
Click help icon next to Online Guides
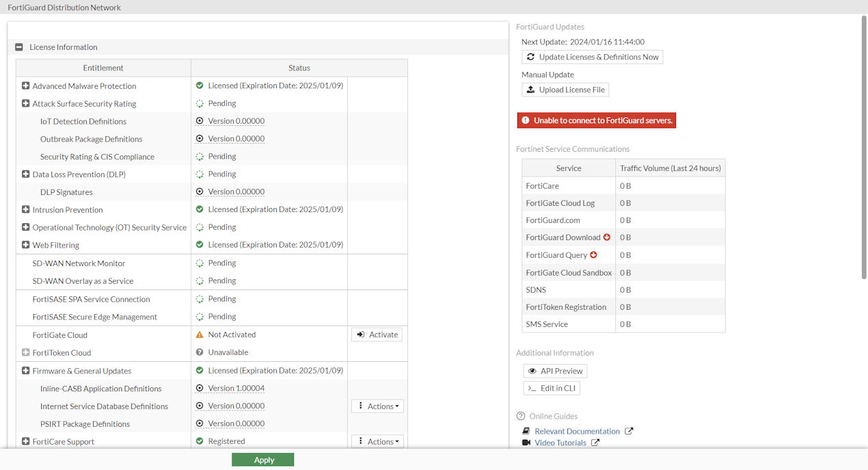point(521,416)
